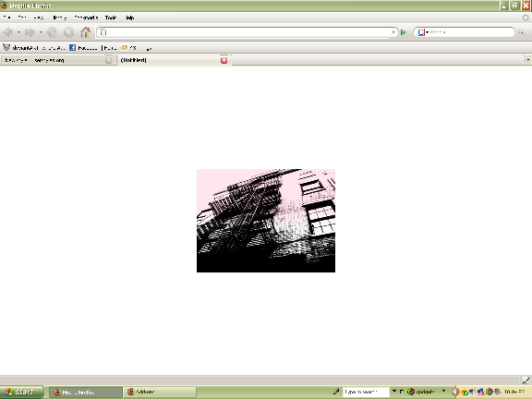Click the system tray clock
This screenshot has height=399, width=532.
[514, 393]
